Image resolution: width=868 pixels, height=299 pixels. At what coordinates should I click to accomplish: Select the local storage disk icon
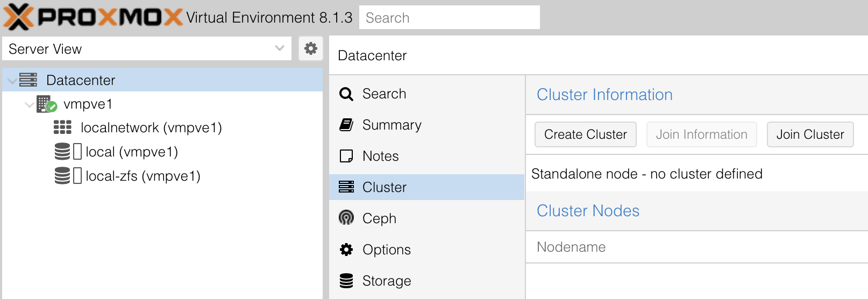62,152
